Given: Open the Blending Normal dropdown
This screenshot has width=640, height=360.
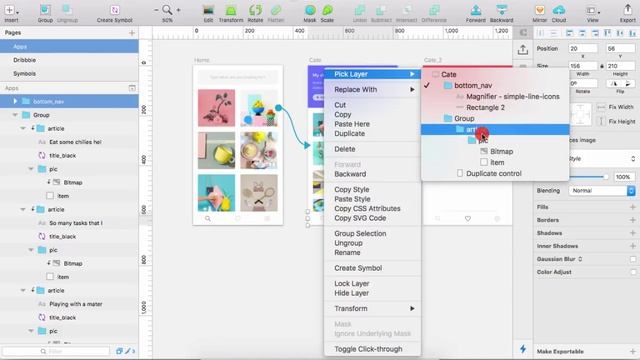Looking at the screenshot, I should [x=602, y=191].
